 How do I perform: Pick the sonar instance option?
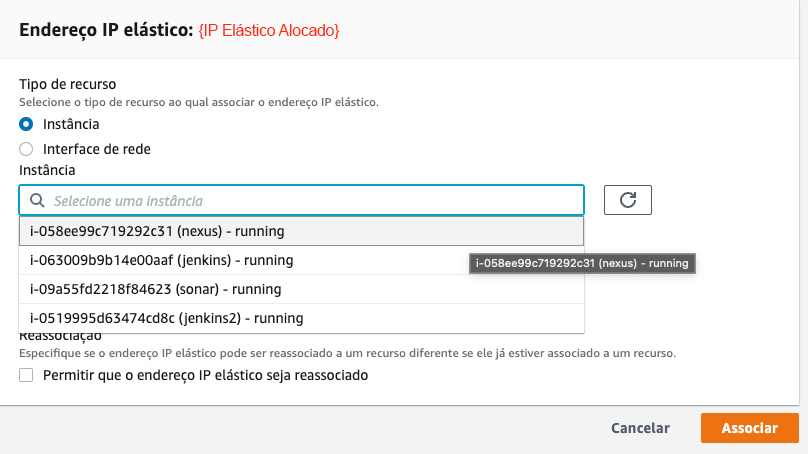[155, 289]
